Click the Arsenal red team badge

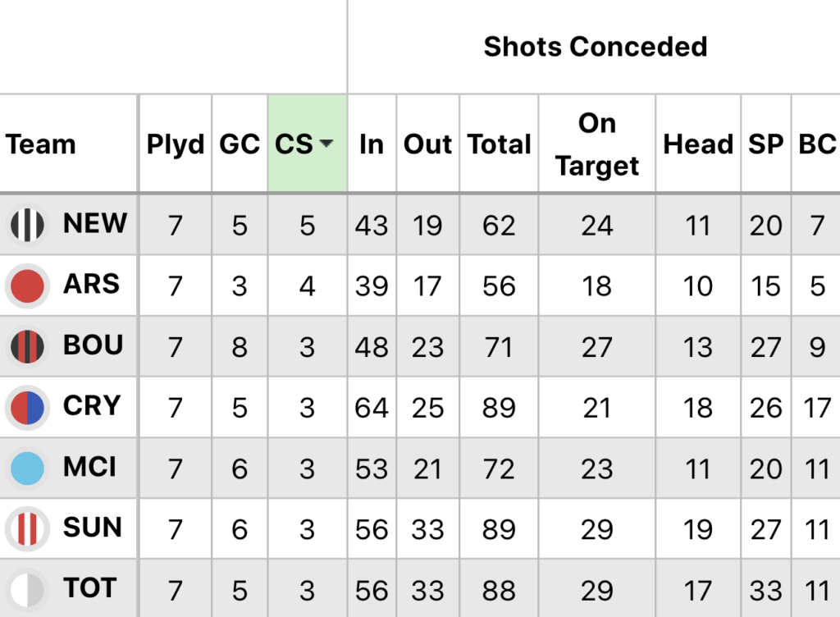click(28, 286)
